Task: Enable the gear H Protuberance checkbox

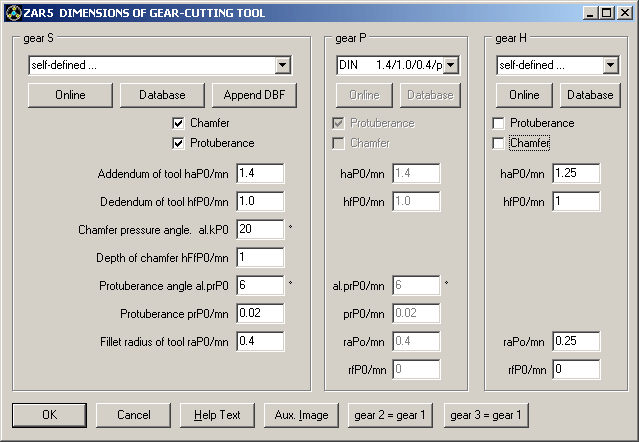Action: (x=499, y=123)
